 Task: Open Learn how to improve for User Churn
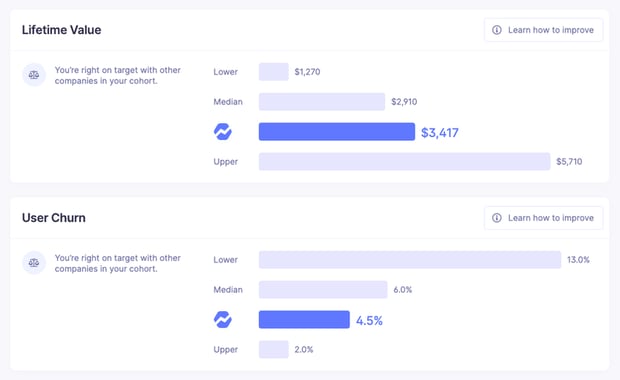pyautogui.click(x=543, y=218)
